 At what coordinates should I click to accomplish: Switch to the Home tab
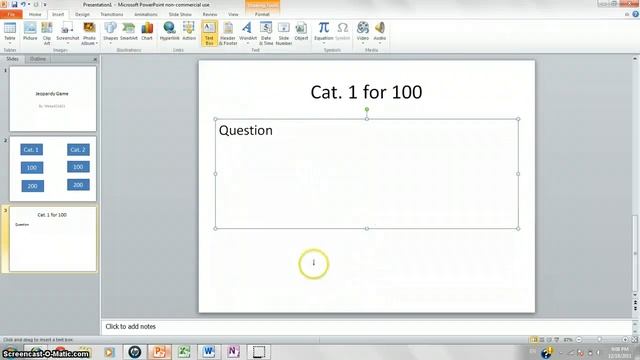point(35,14)
